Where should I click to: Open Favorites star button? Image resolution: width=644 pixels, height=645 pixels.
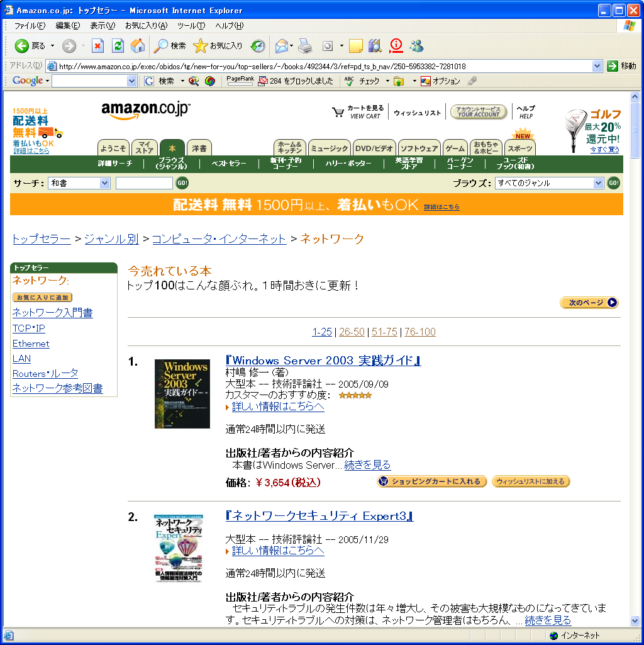coord(218,46)
